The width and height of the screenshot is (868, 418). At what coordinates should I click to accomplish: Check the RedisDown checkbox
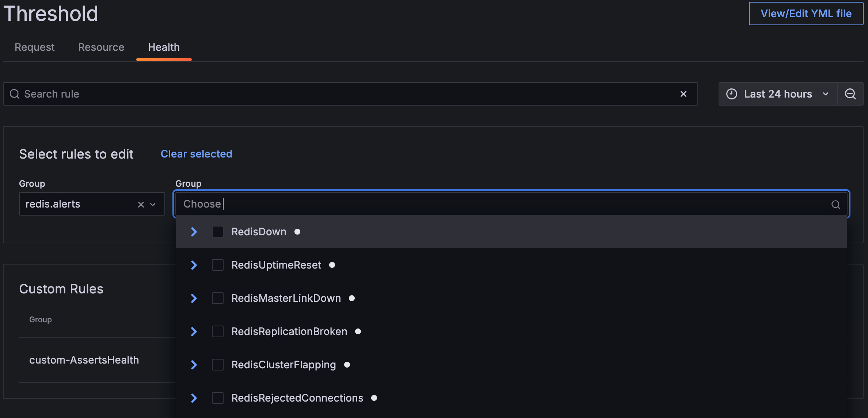pos(218,231)
